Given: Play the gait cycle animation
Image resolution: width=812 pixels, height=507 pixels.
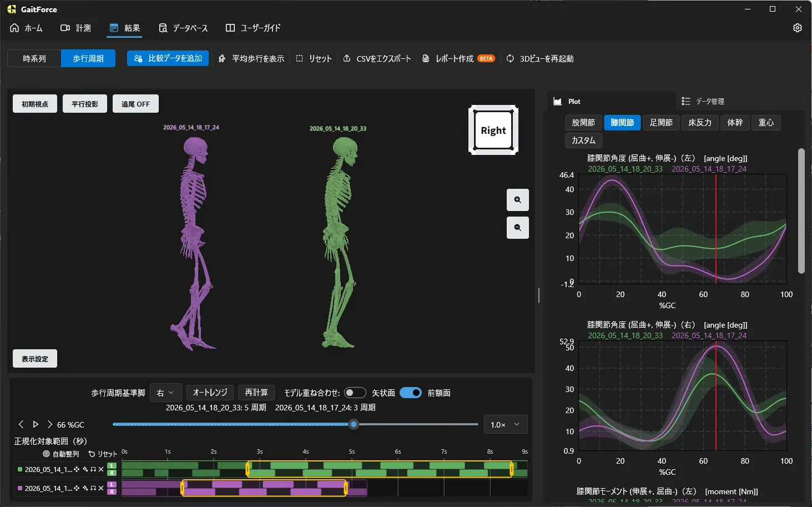Looking at the screenshot, I should point(36,424).
